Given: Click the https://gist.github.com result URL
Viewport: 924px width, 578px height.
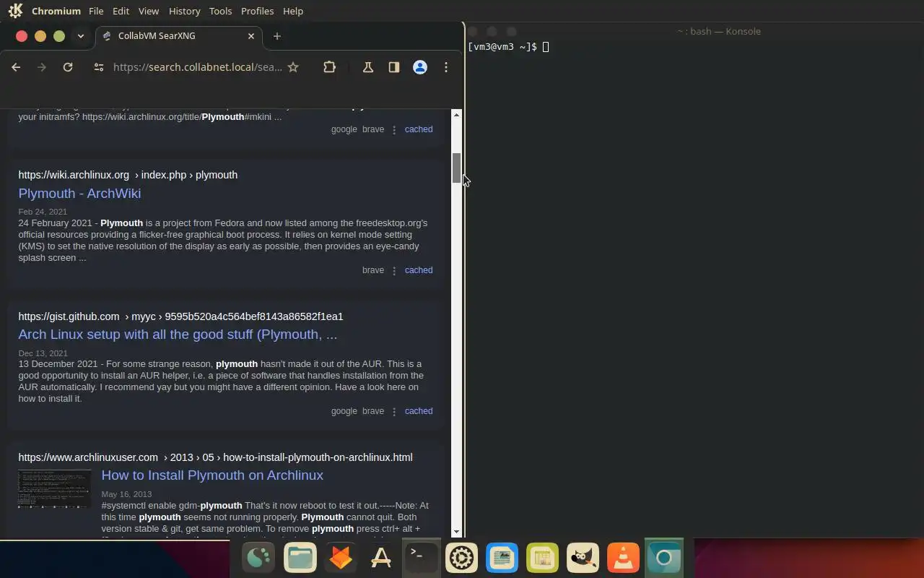Looking at the screenshot, I should [180, 316].
